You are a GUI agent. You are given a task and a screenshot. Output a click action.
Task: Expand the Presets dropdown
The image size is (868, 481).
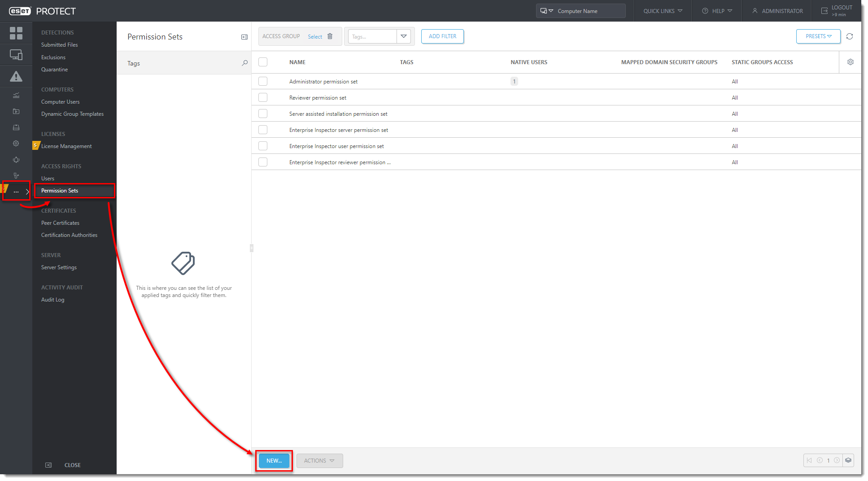click(818, 36)
